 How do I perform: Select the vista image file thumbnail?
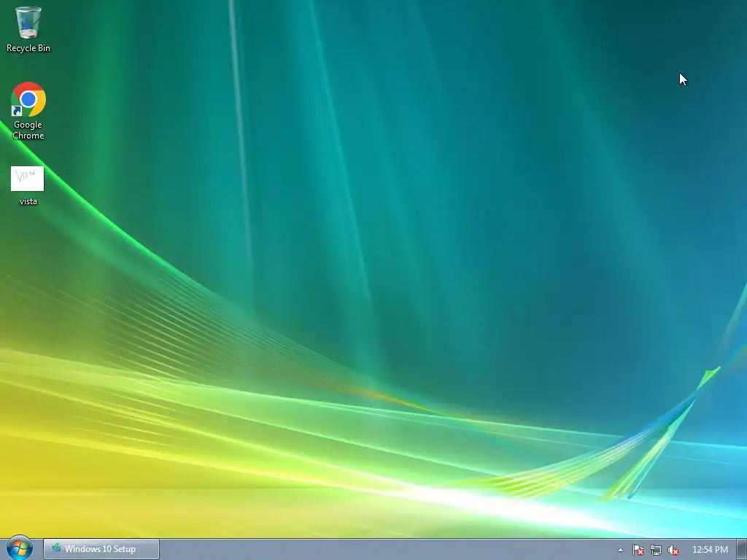[x=28, y=179]
